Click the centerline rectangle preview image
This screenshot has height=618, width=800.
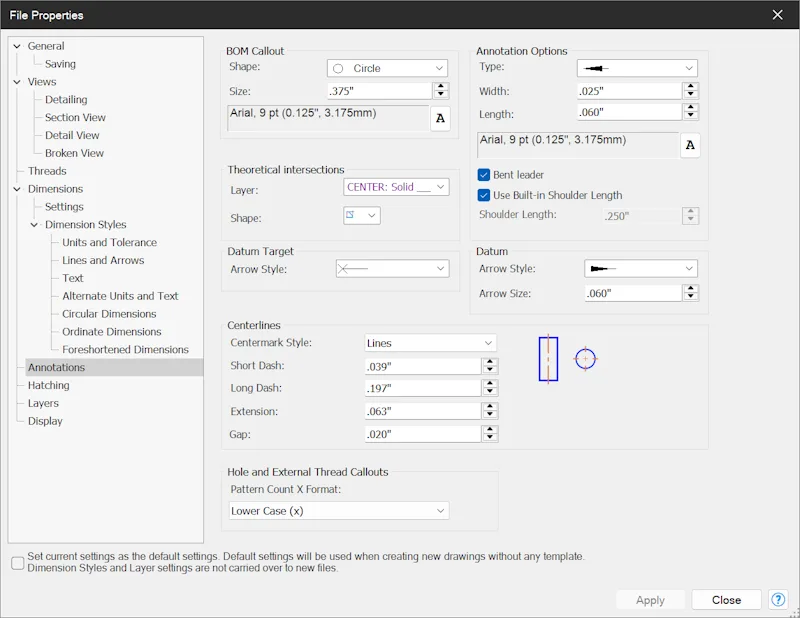coord(548,359)
